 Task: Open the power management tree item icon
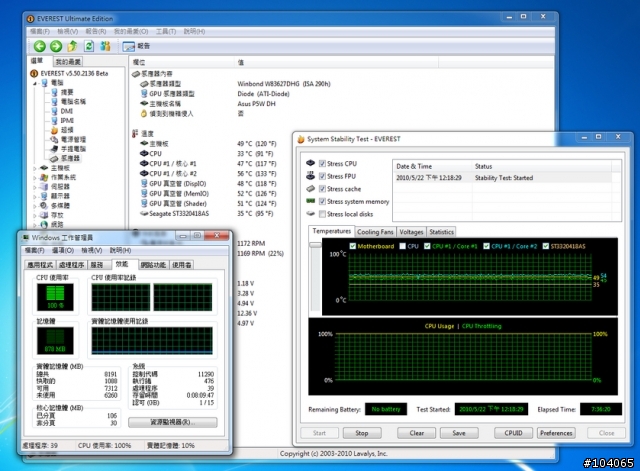(x=54, y=139)
